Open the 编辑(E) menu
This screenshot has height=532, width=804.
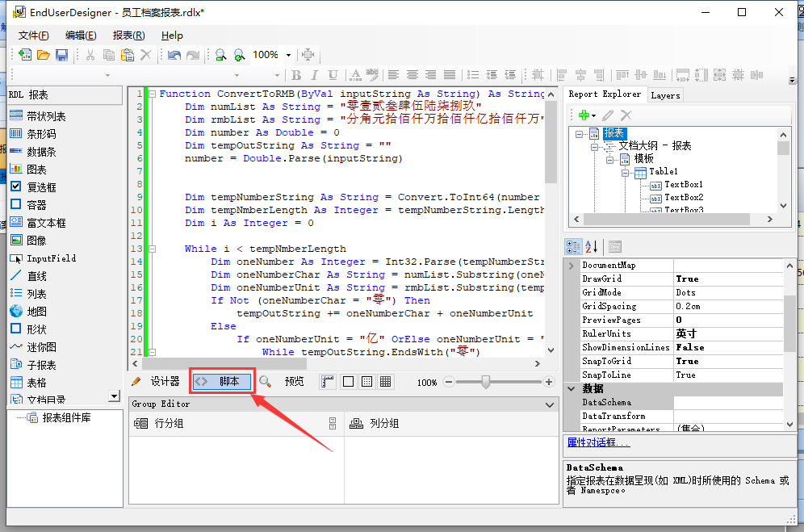pos(81,36)
